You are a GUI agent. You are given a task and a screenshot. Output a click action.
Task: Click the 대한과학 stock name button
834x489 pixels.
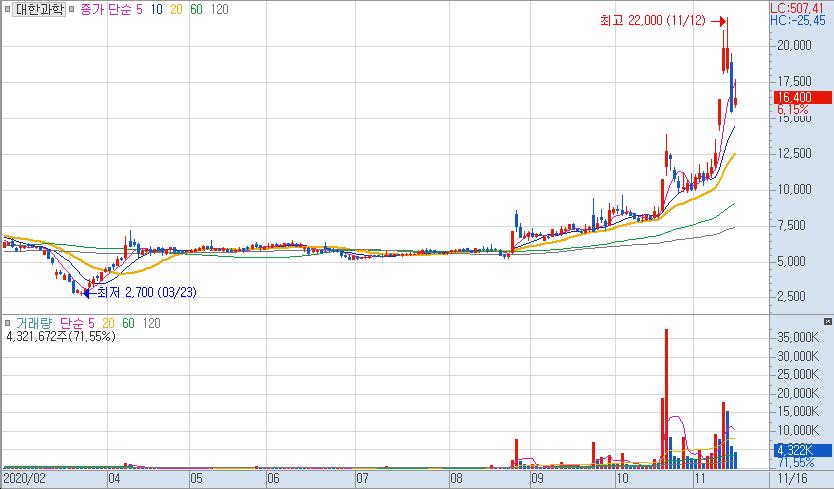pos(39,10)
